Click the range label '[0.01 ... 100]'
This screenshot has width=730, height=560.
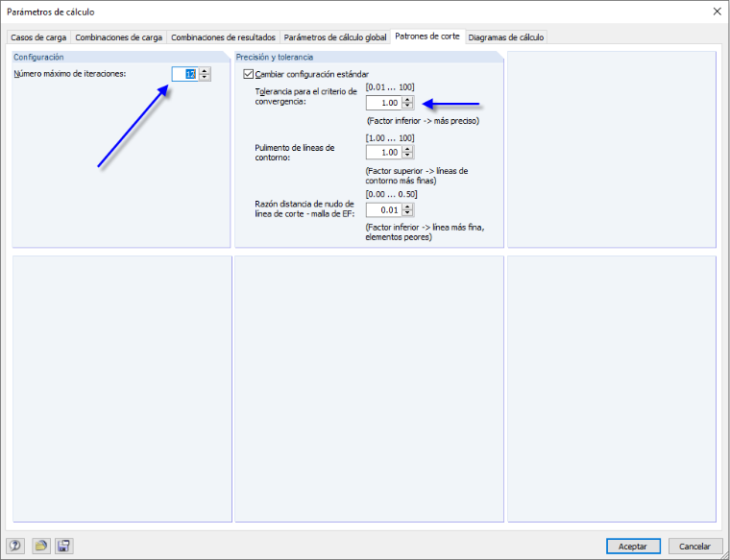[390, 87]
